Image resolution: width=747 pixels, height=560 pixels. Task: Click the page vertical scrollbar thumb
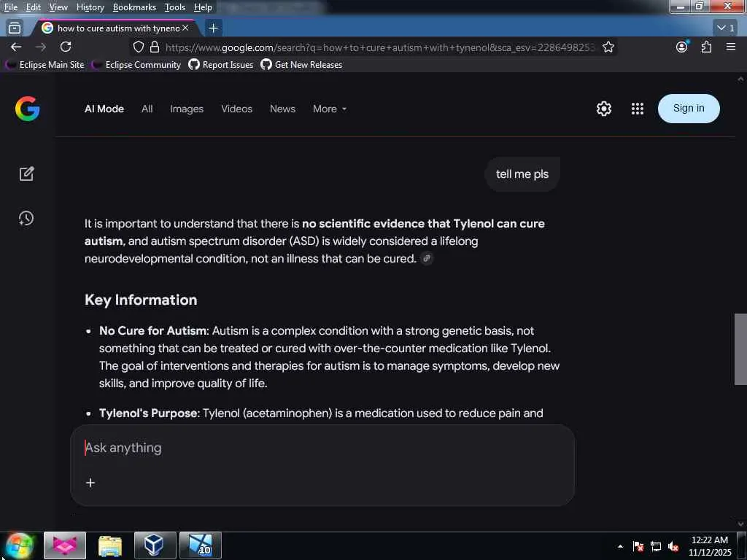point(740,349)
